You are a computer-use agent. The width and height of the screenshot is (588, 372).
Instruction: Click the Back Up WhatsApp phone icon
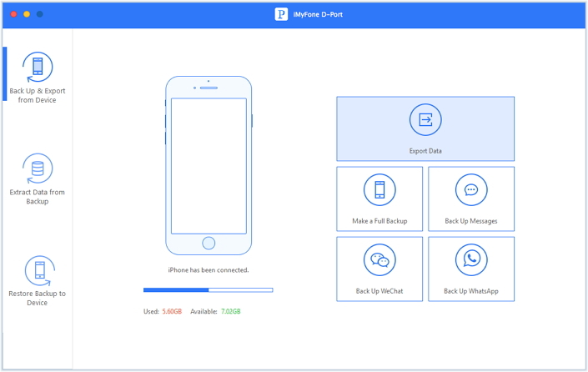[471, 260]
